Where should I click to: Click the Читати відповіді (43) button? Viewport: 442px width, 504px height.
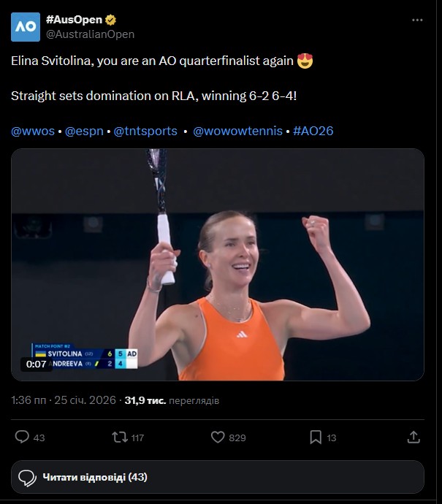point(95,478)
